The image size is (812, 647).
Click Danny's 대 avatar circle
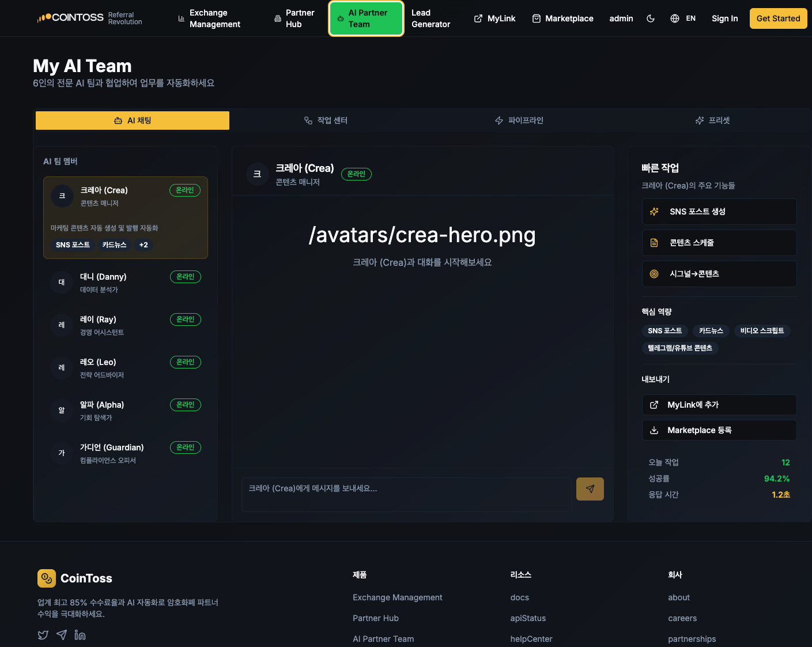pos(62,283)
